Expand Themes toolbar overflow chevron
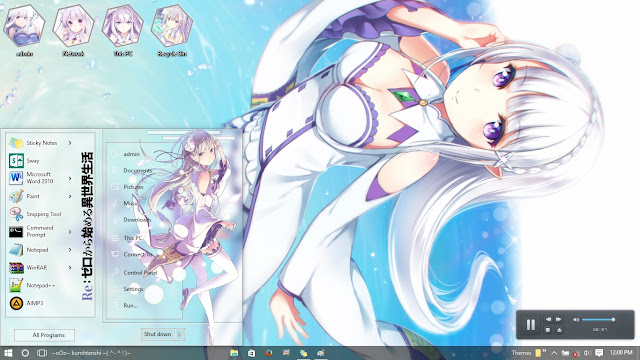The width and height of the screenshot is (640, 360). (544, 351)
